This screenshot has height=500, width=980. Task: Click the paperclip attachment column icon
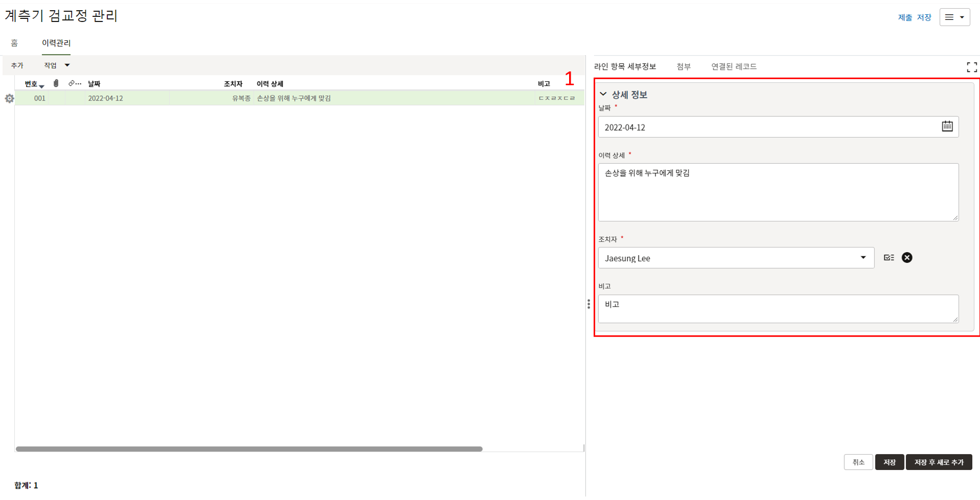(56, 83)
